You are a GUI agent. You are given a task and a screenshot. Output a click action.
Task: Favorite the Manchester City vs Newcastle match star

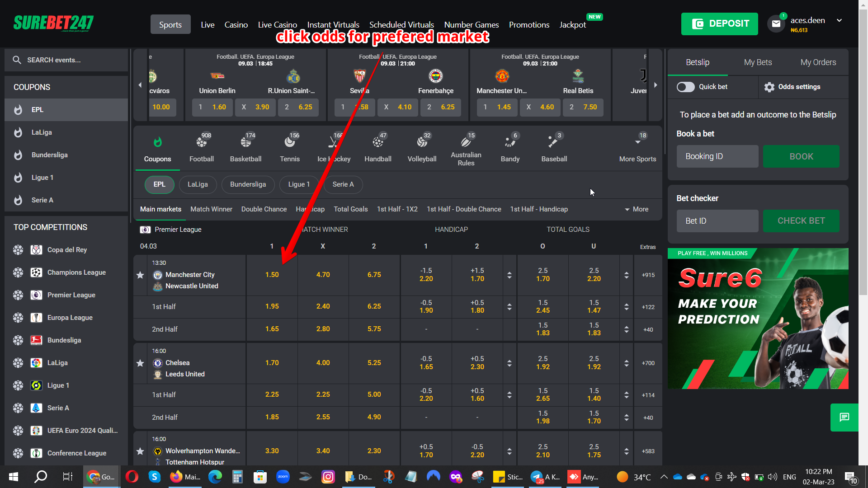click(x=140, y=275)
